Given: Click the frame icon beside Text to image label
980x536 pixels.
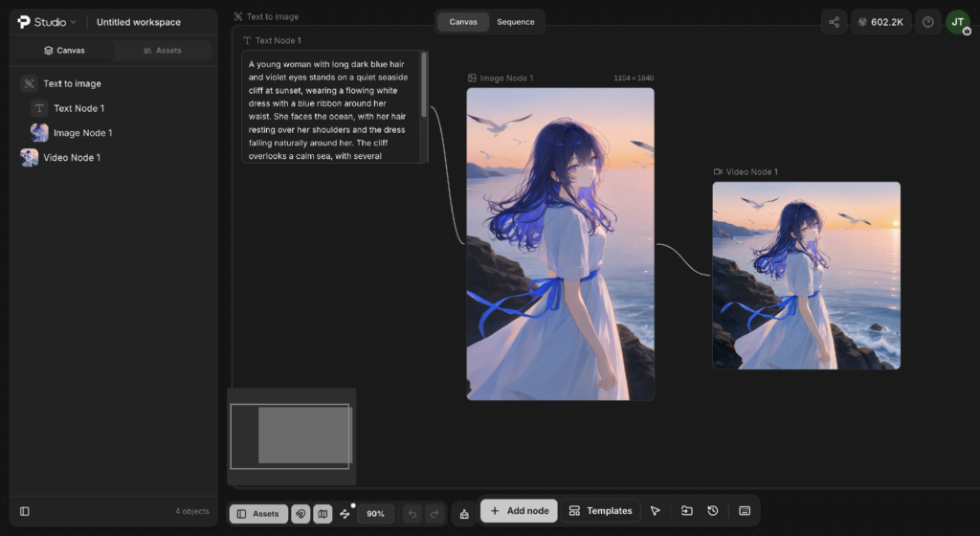Looking at the screenshot, I should click(238, 17).
